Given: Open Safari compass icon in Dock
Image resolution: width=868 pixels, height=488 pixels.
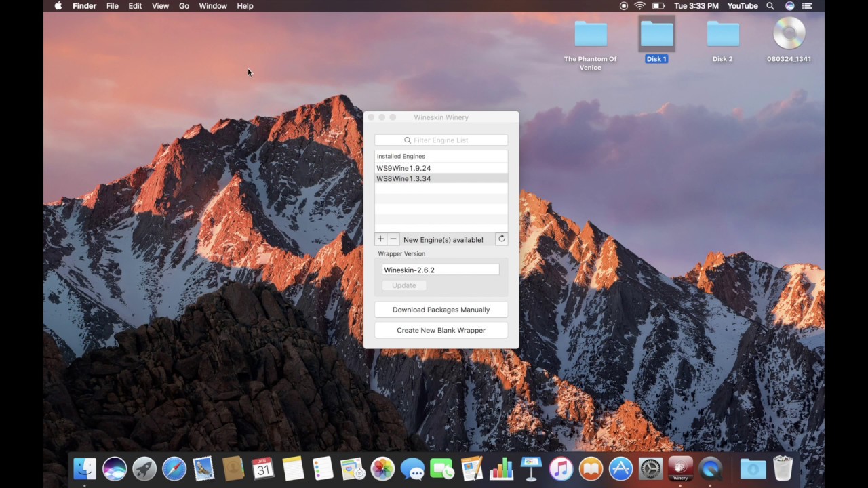Looking at the screenshot, I should (x=174, y=468).
